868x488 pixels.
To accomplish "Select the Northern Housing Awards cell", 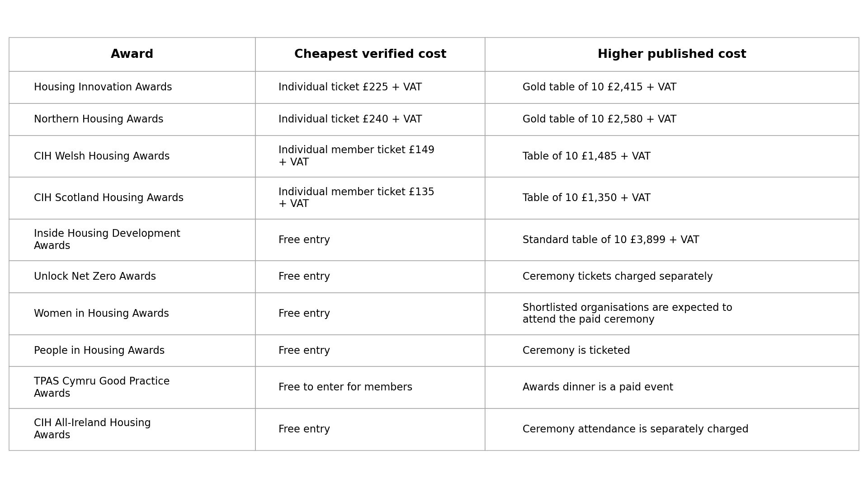I will click(x=132, y=119).
